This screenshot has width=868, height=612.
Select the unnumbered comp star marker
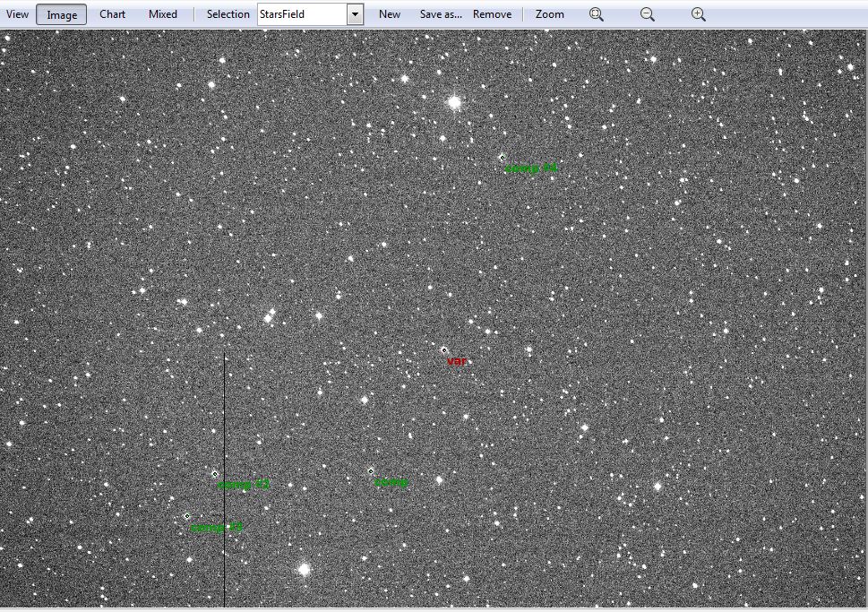click(x=371, y=471)
